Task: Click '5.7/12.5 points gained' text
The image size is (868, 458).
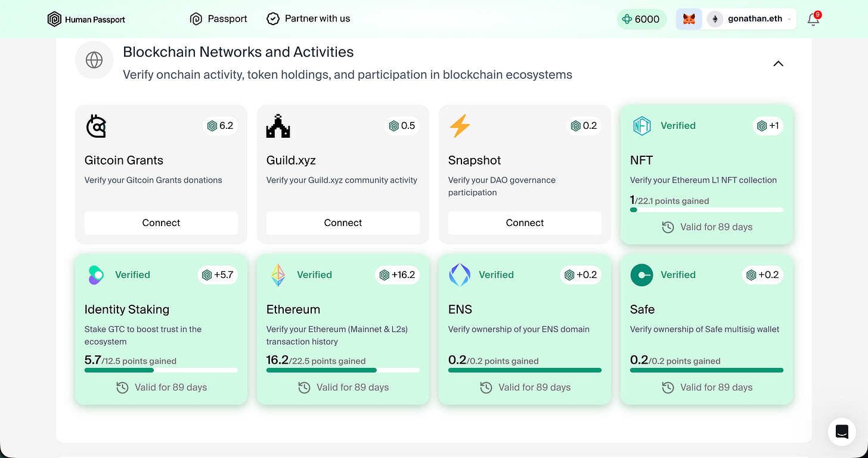Action: point(131,360)
